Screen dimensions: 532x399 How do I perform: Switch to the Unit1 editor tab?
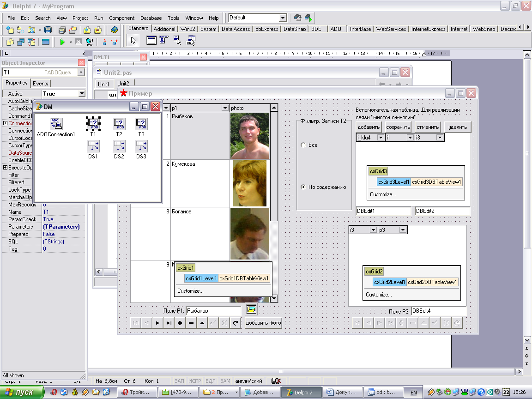tap(103, 84)
